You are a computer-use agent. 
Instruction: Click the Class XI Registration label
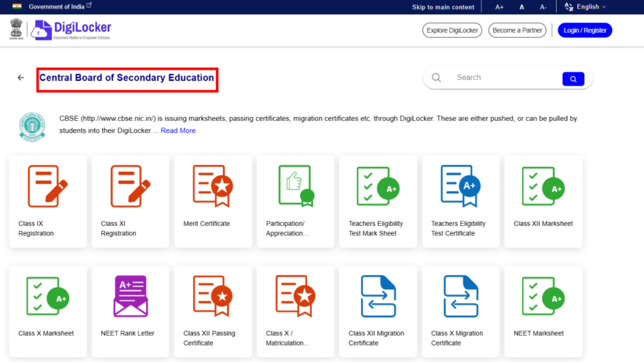[119, 228]
